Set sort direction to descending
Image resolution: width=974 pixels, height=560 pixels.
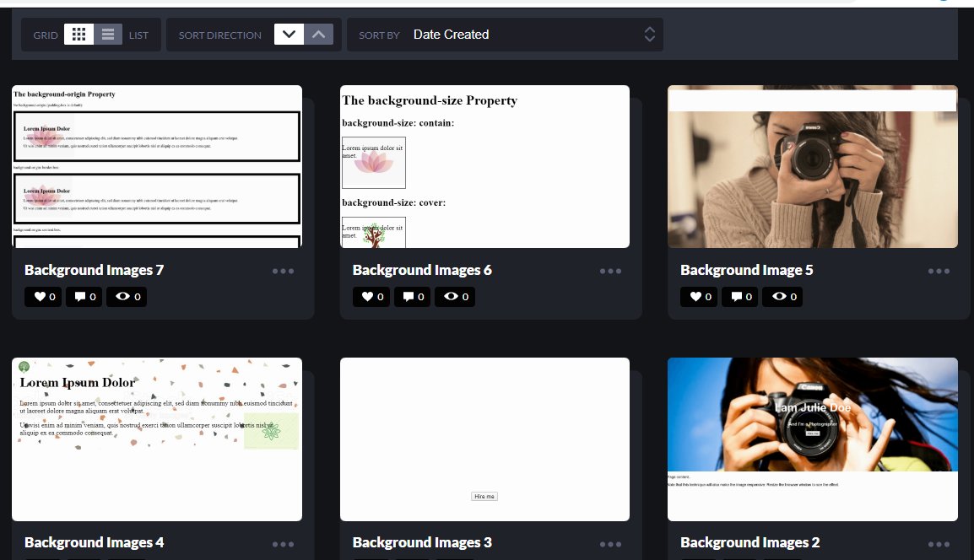[x=289, y=34]
